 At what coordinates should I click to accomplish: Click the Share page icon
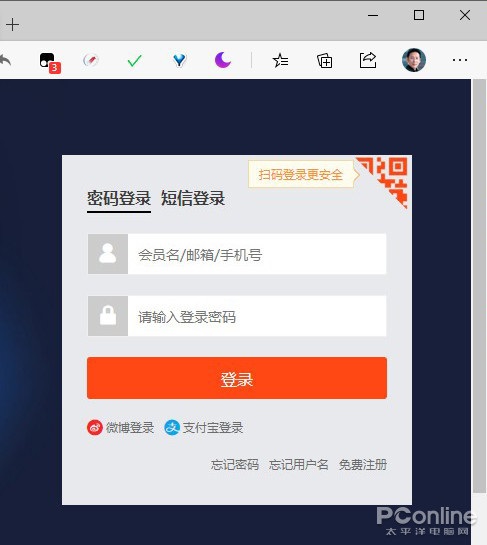(368, 60)
